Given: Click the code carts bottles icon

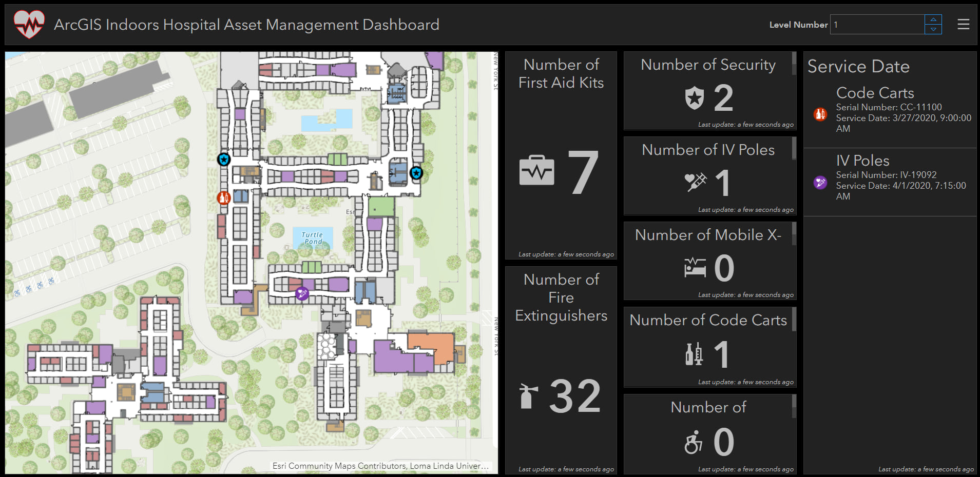Looking at the screenshot, I should (694, 354).
